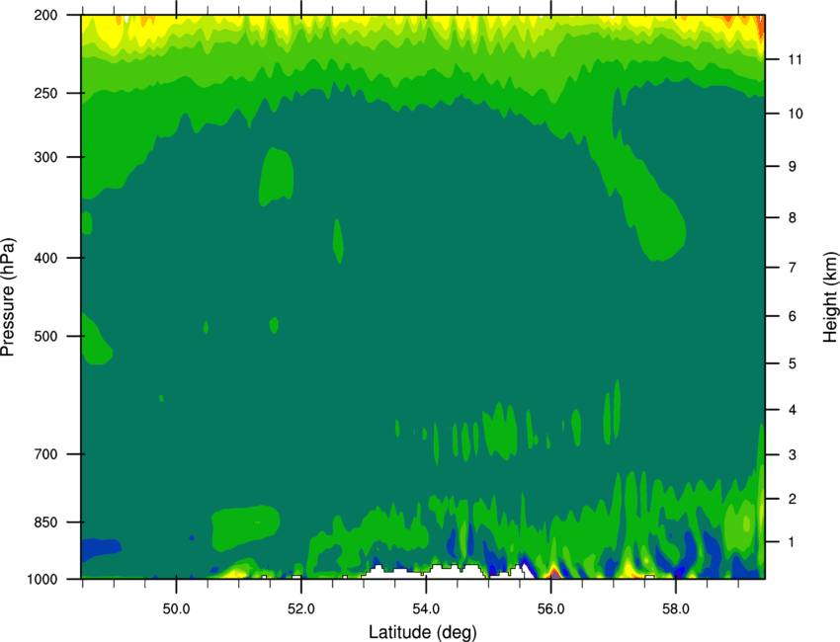The height and width of the screenshot is (642, 840).
Task: Click the 11 km height label
Action: 795,59
